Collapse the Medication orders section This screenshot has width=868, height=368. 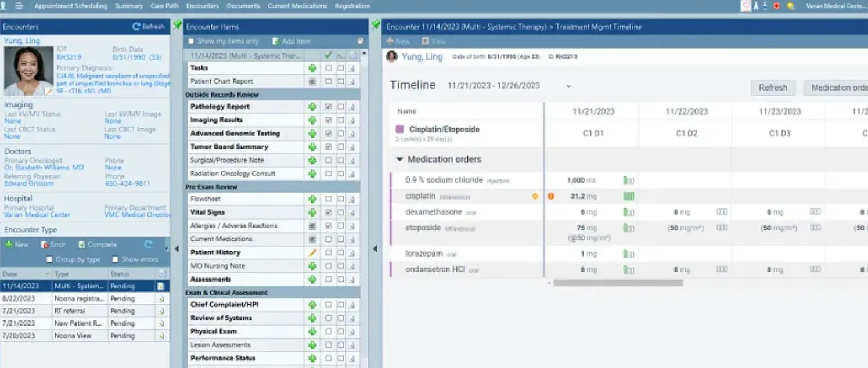coord(399,159)
